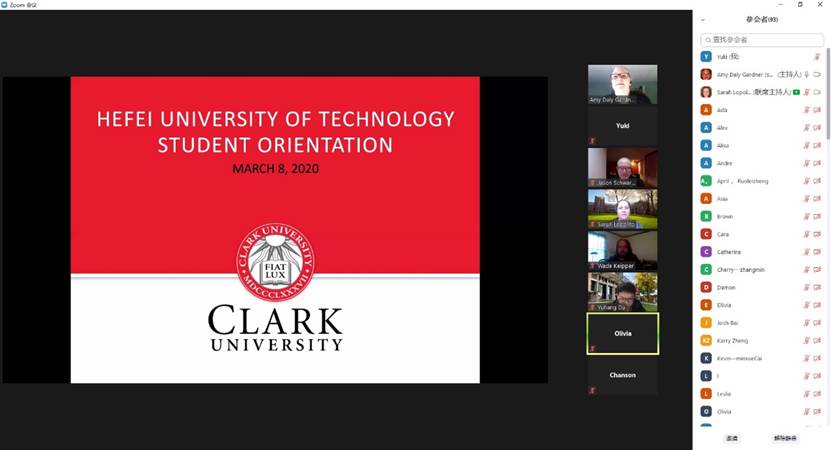Select Wade Keipper's video thumbnail
The height and width of the screenshot is (450, 831).
coord(622,250)
